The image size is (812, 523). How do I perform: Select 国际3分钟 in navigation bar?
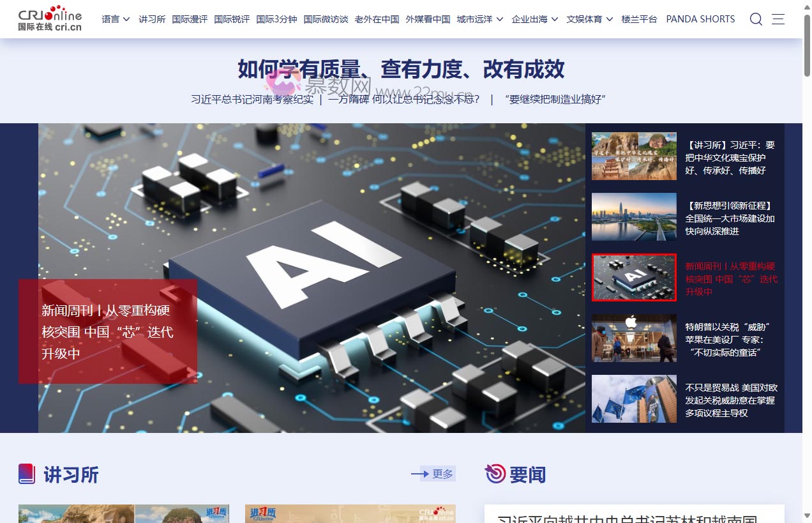click(276, 19)
